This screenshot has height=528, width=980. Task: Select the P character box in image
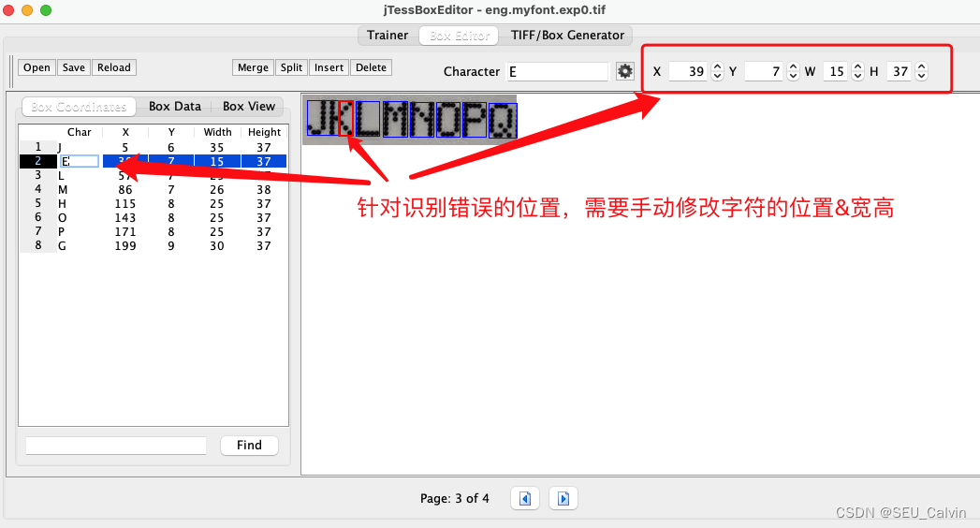475,119
